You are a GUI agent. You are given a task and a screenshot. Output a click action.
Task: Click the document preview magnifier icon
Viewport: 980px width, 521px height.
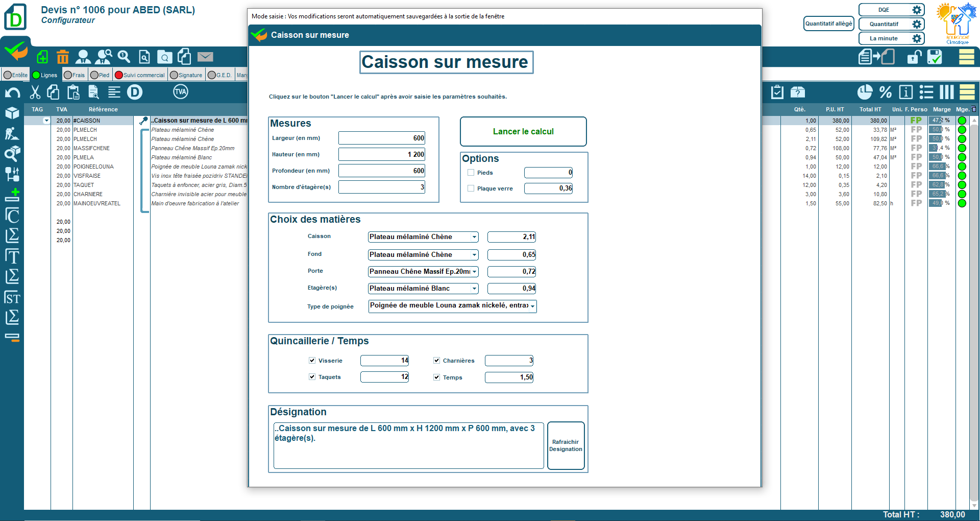[144, 57]
